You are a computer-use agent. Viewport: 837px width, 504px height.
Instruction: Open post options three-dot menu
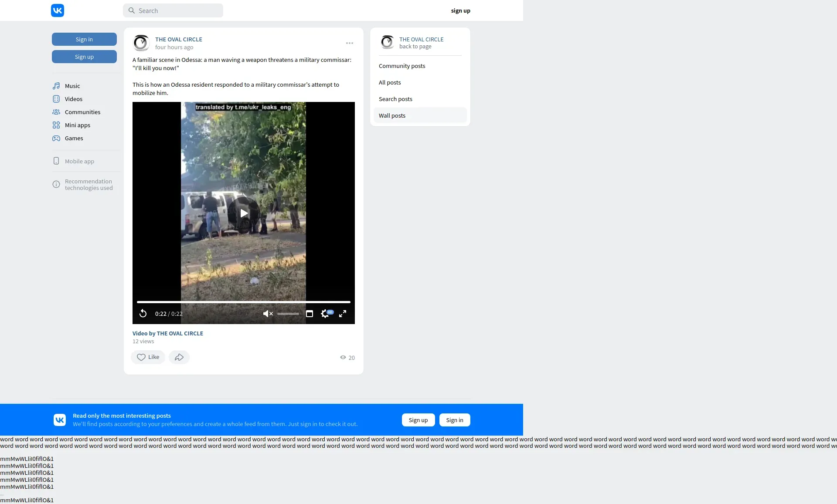pos(350,43)
